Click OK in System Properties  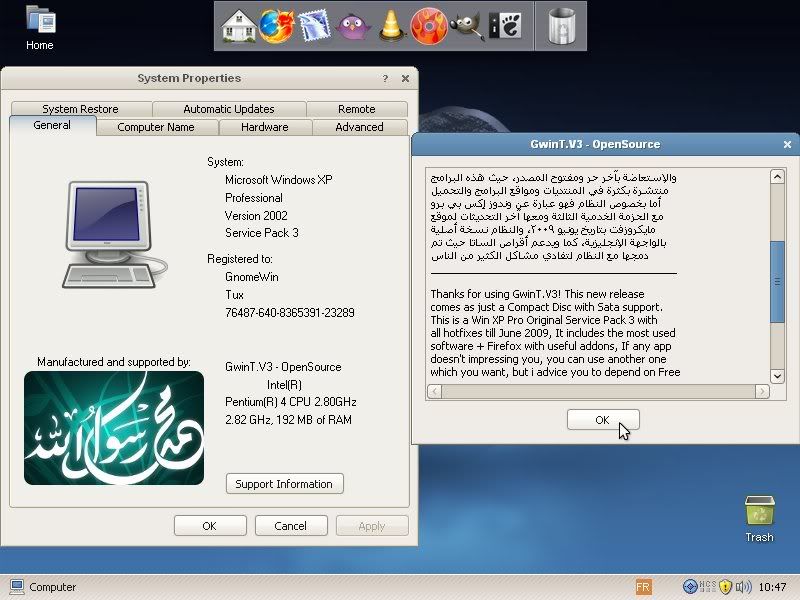210,526
